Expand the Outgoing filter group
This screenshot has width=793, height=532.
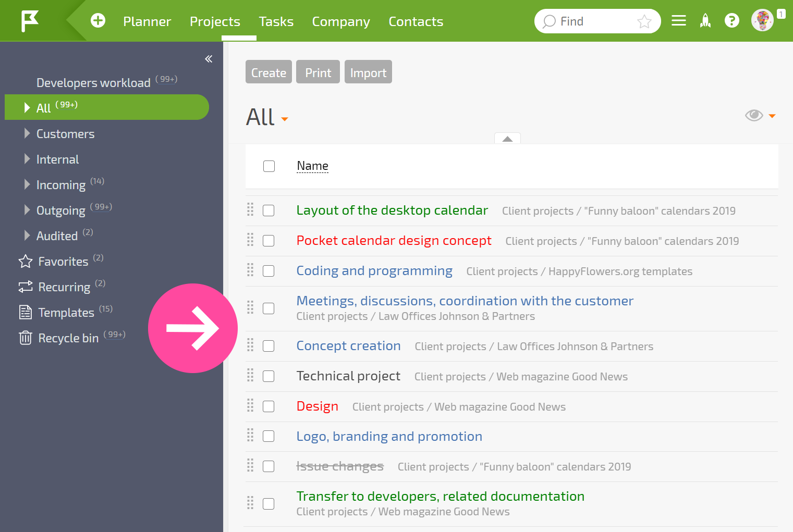27,210
